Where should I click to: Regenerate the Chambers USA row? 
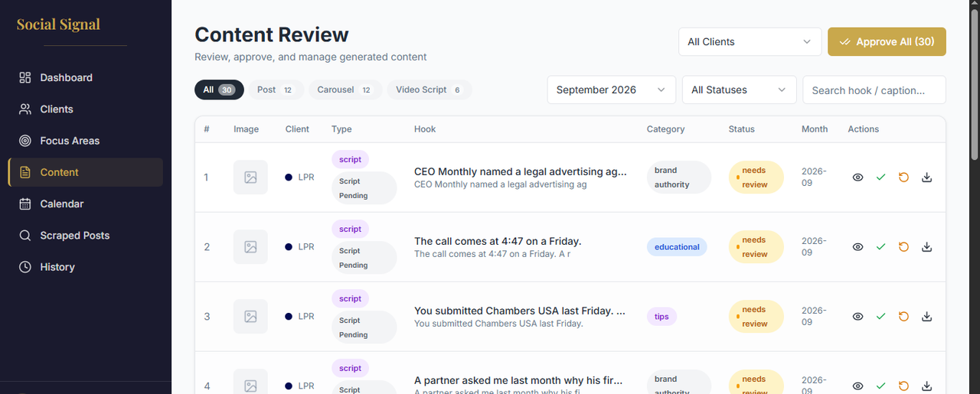point(903,317)
